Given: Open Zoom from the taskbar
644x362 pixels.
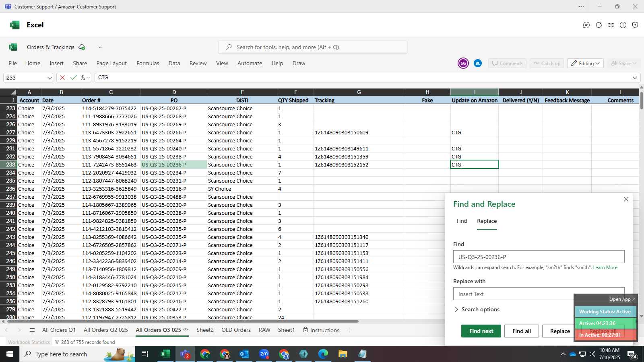Looking at the screenshot, I should click(x=264, y=354).
